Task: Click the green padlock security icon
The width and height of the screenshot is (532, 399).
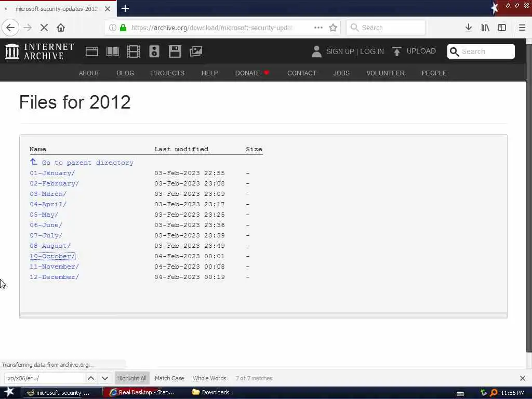Action: point(123,28)
